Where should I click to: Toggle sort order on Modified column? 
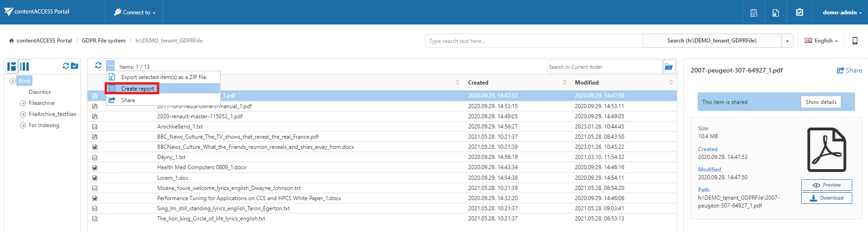[x=671, y=82]
